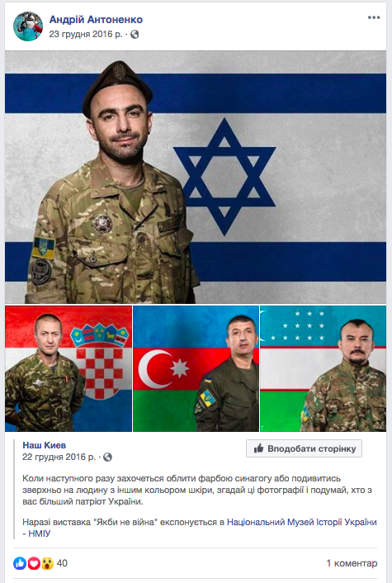Click the Вподобати сторінку button
The width and height of the screenshot is (392, 583).
pos(304,448)
